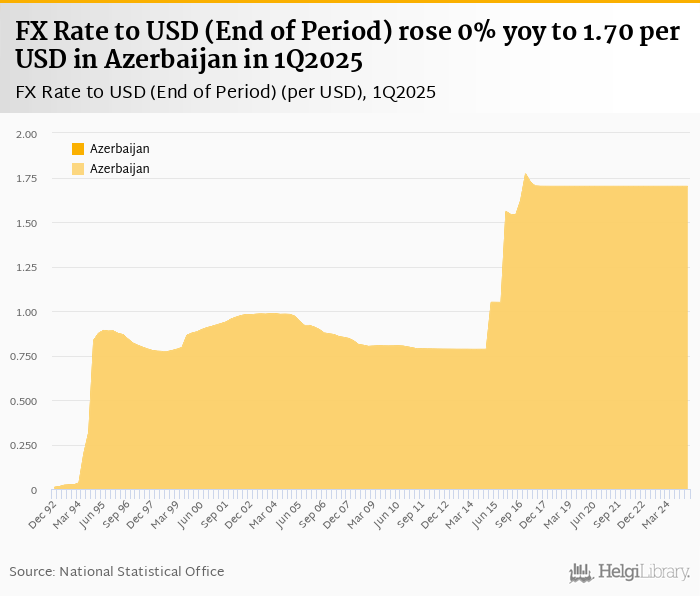Click the Dec 92 x-axis label

click(x=41, y=511)
